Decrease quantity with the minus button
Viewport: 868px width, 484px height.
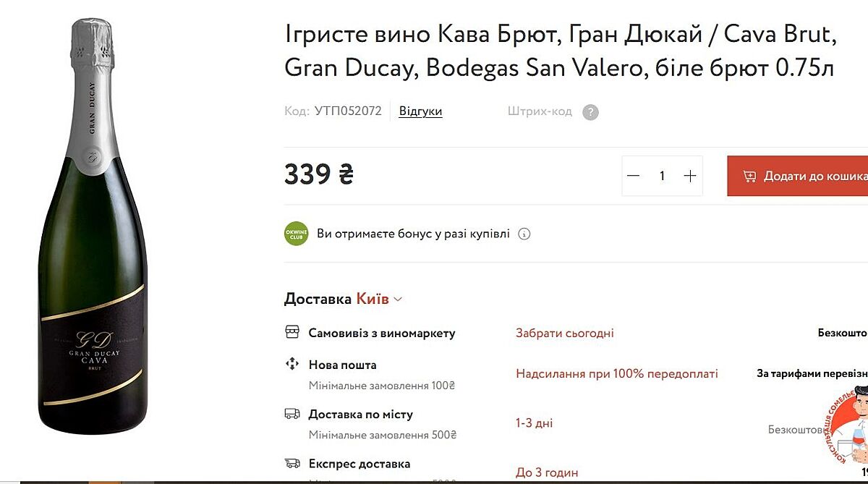[x=634, y=176]
